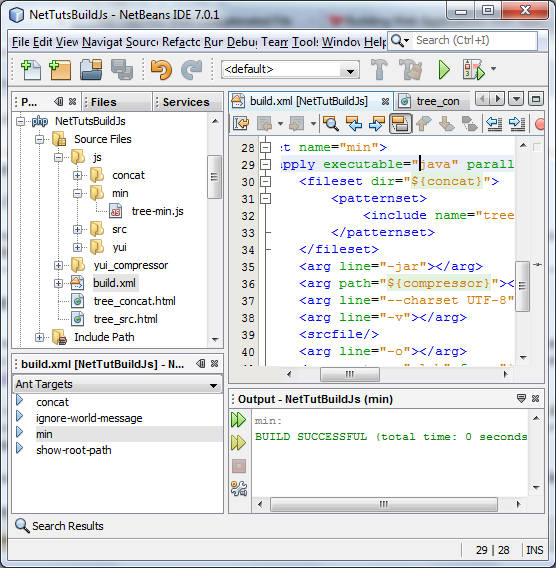Run the project with green play
The width and height of the screenshot is (556, 568).
coord(444,70)
